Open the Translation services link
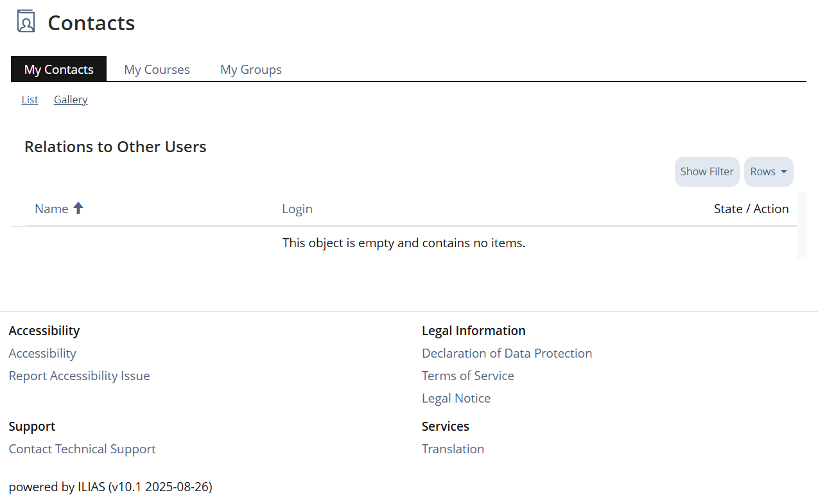Viewport: 818px width, 504px height. [453, 449]
